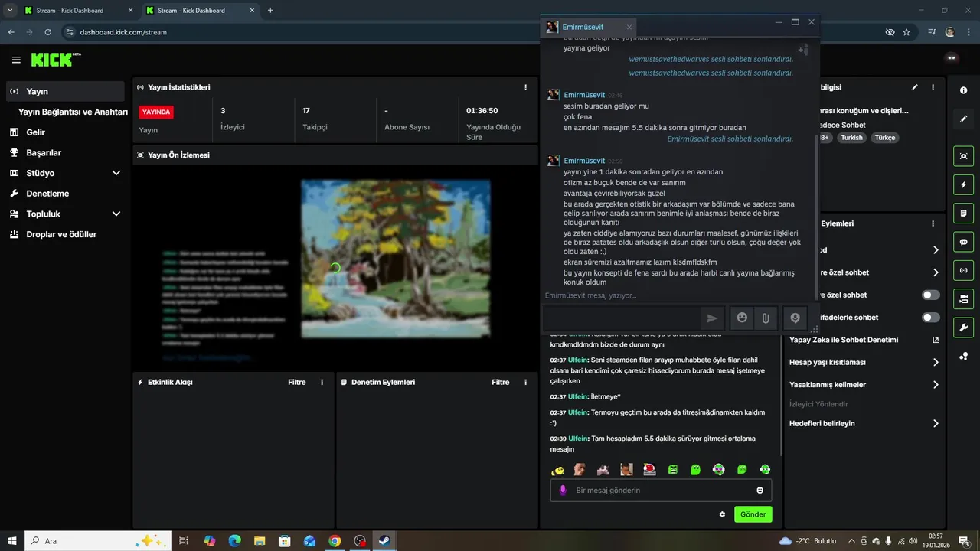
Task: Click the pencil icon in the right rail
Action: 963,119
